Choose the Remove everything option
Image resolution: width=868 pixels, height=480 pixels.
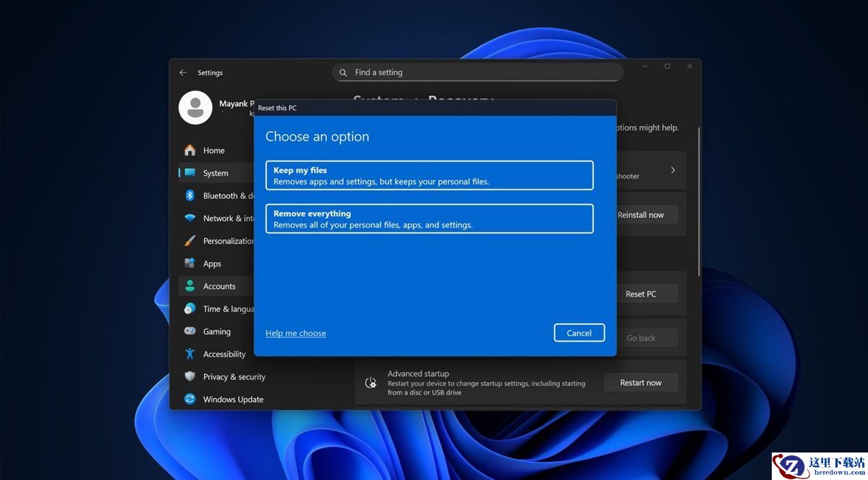[430, 219]
